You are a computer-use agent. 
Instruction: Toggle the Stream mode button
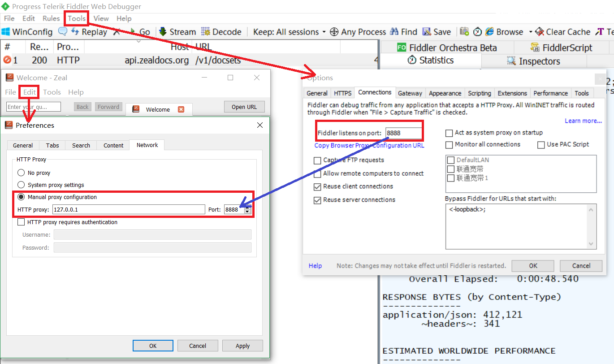click(177, 32)
